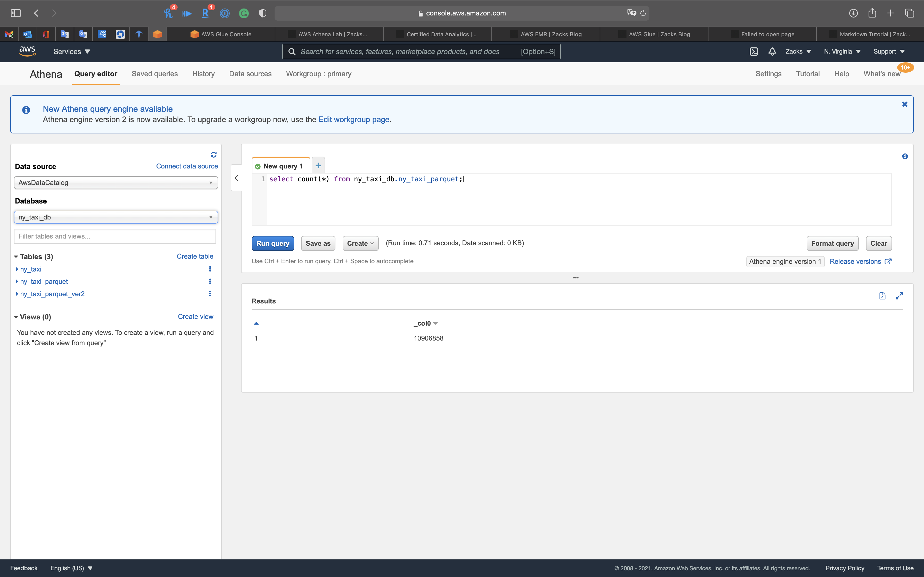The width and height of the screenshot is (924, 577).
Task: Open three-dot menu for ny_taxi_parquet table
Action: (210, 281)
